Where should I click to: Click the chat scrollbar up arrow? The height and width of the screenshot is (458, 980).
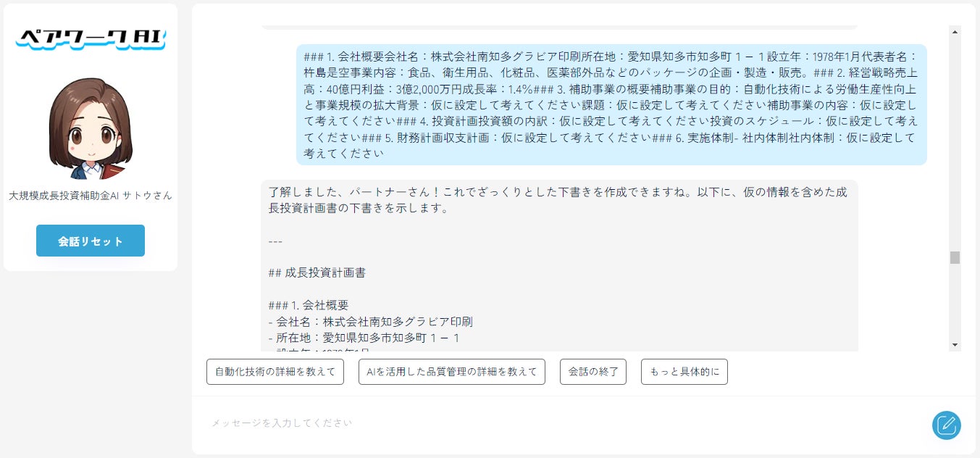[x=955, y=32]
